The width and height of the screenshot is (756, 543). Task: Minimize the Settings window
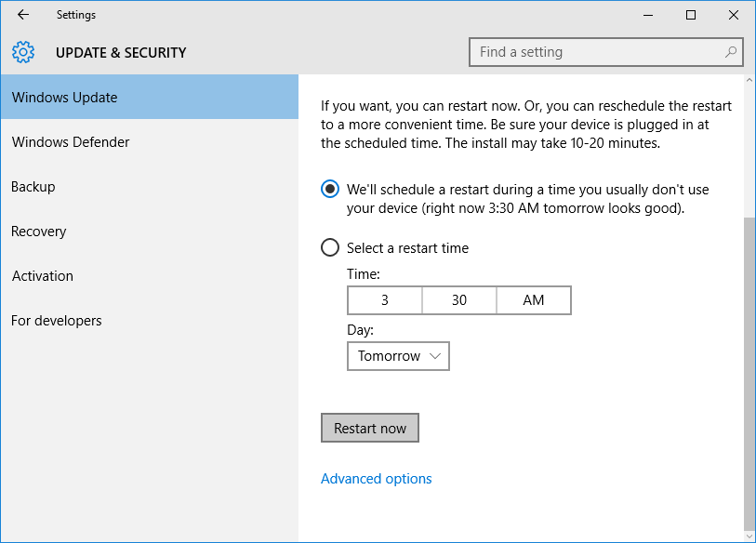(648, 15)
